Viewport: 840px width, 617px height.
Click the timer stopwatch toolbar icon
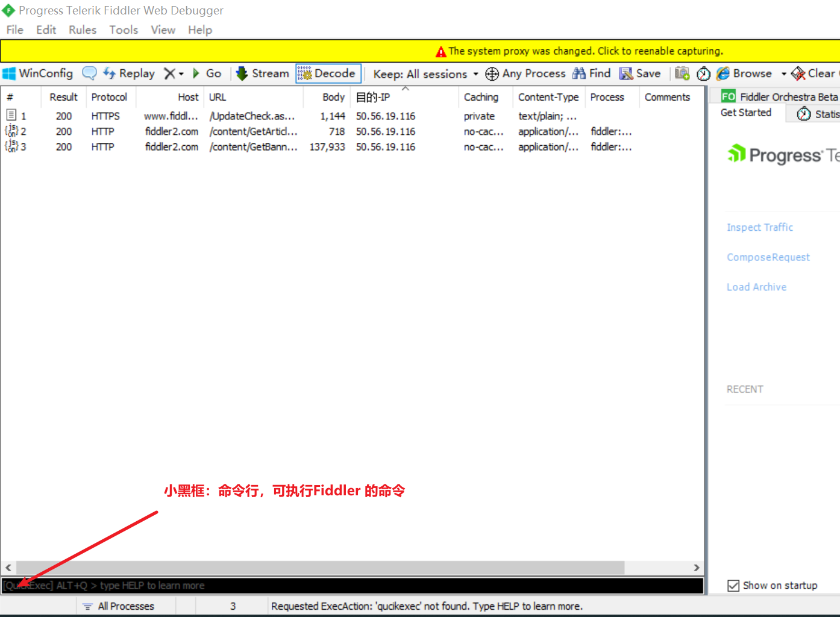tap(703, 74)
